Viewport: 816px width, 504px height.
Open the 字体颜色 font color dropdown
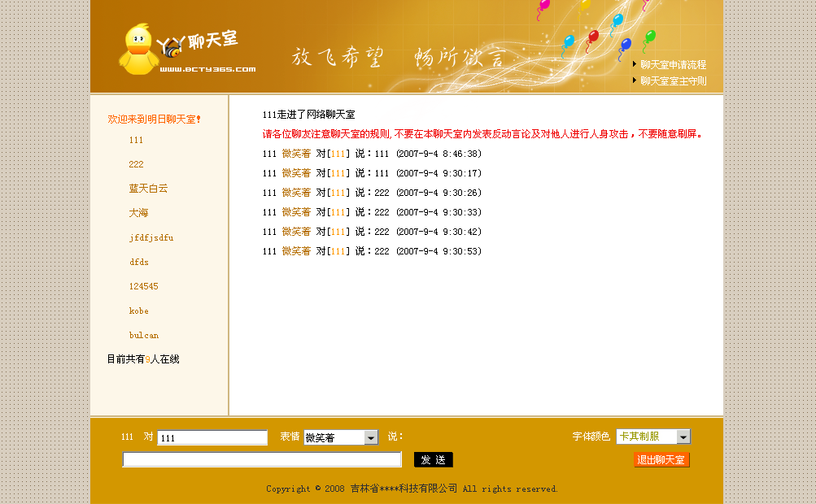[x=683, y=437]
